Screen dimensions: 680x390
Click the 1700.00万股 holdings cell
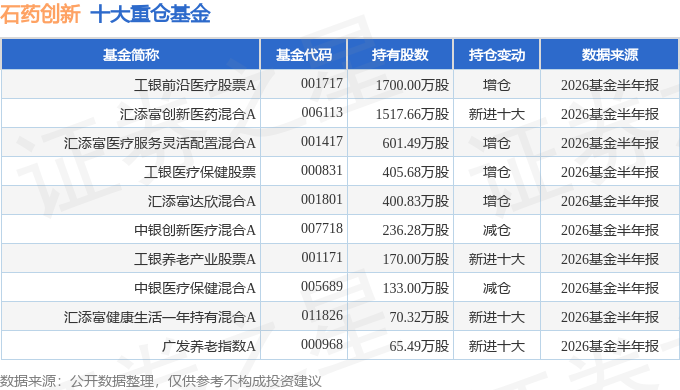(412, 85)
